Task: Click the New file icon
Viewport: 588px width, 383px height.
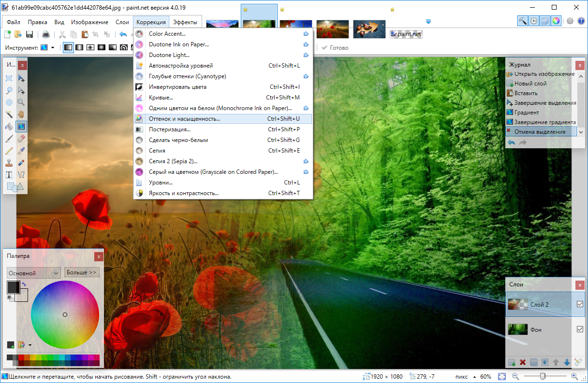Action: pos(7,34)
